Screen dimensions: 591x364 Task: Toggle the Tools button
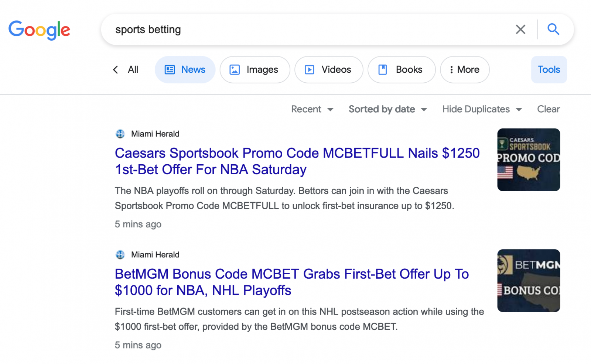[x=549, y=69]
